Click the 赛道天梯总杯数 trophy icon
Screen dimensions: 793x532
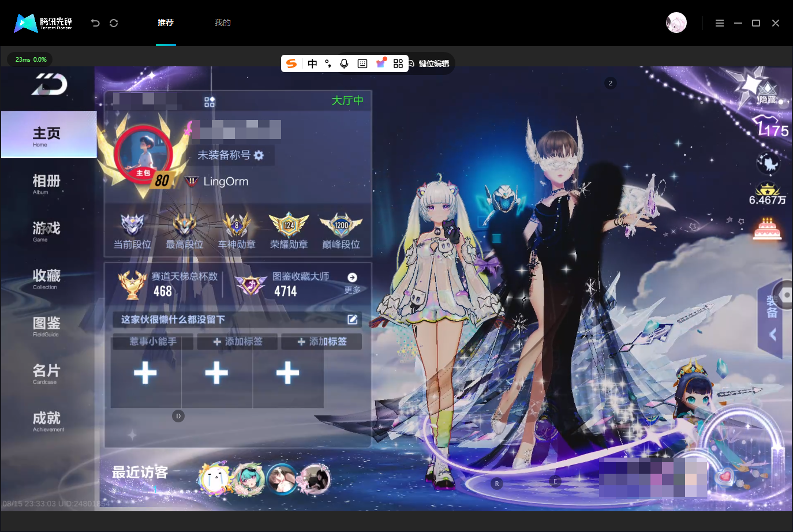click(132, 284)
